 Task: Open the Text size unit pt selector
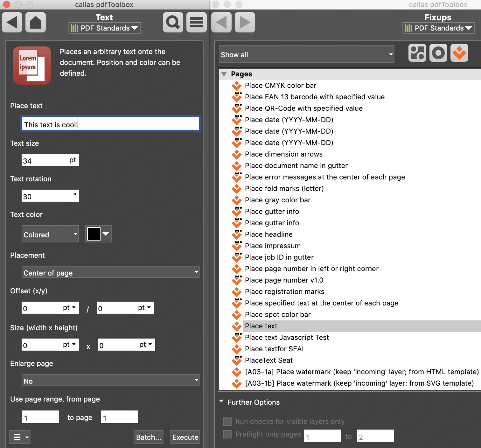[x=73, y=160]
